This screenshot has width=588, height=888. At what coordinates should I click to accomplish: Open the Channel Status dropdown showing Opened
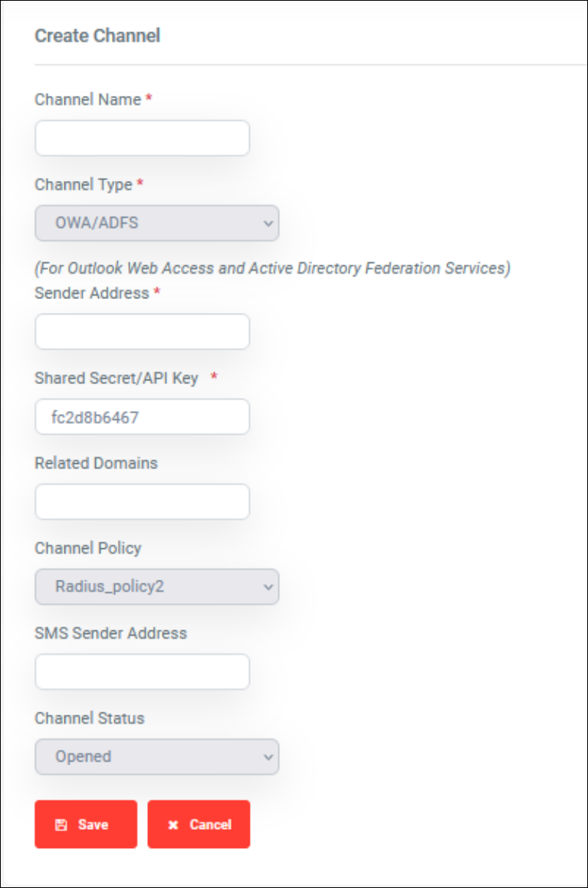coord(156,757)
